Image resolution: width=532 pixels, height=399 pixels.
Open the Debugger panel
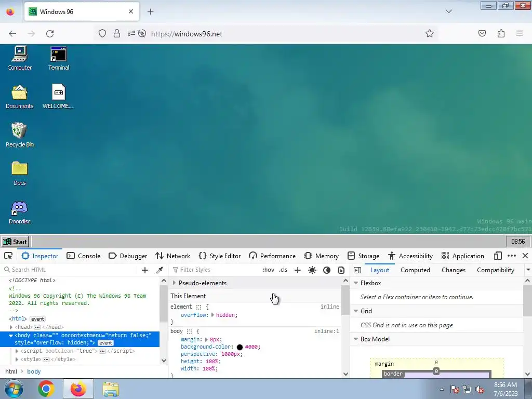click(128, 256)
